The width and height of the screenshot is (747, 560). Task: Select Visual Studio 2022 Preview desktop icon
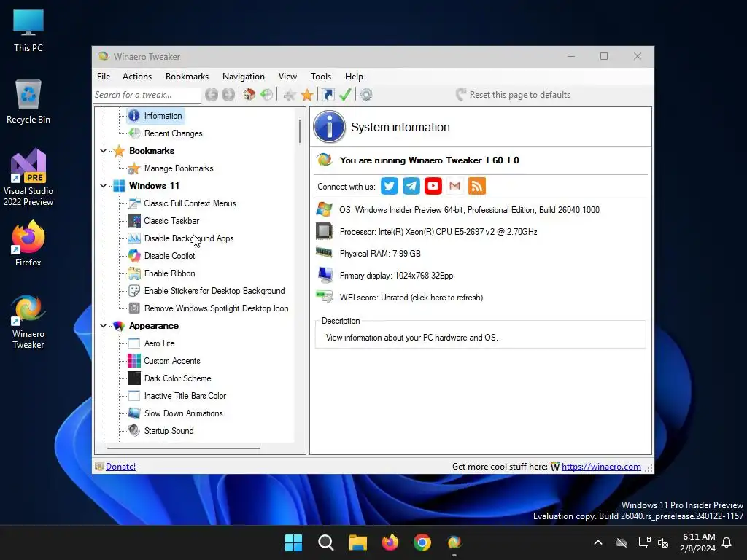(28, 178)
